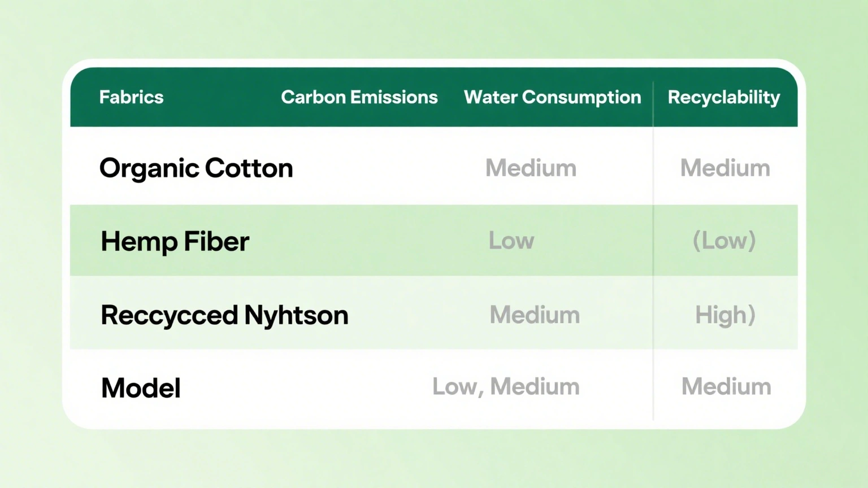The image size is (868, 488).
Task: Click Reccycced Nyhtson's High) recyclability value
Action: tap(725, 315)
